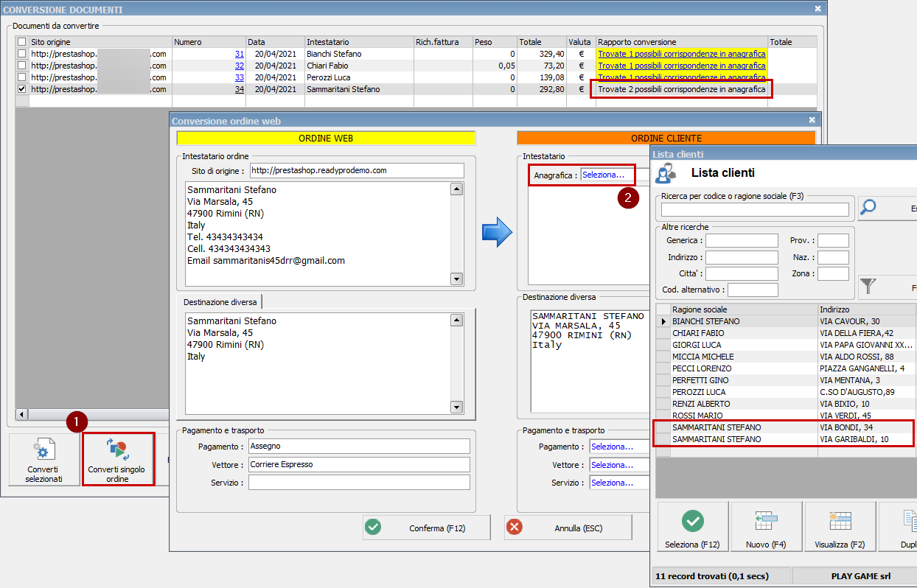The height and width of the screenshot is (588, 917).
Task: Click Vettore Seleziona... in Ordine Cliente
Action: click(x=612, y=465)
